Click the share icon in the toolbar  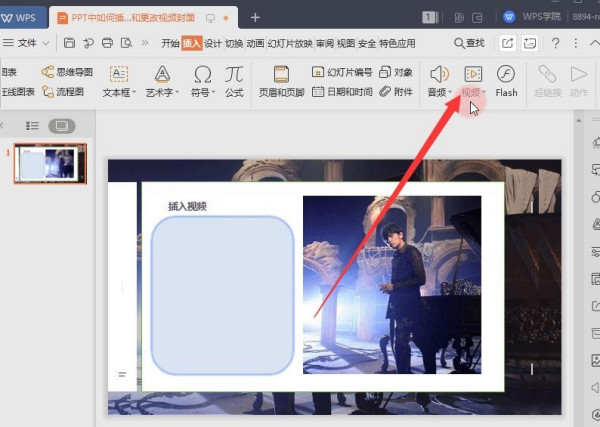tap(507, 43)
